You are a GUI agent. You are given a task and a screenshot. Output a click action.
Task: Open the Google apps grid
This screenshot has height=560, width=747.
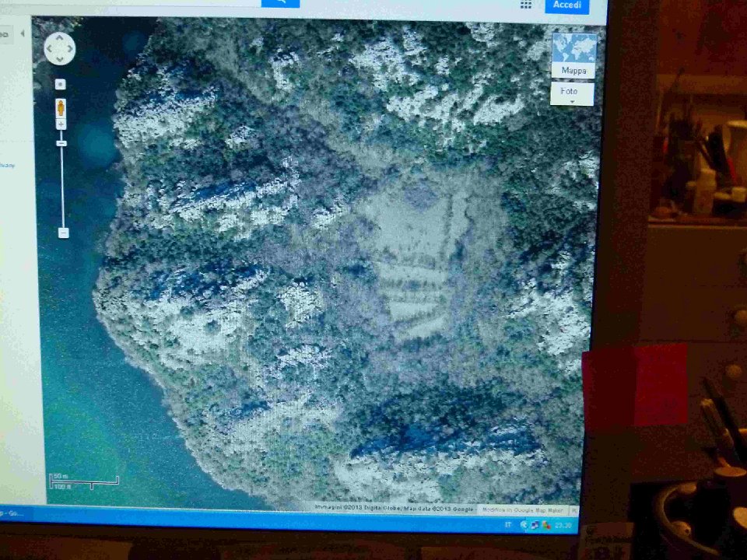526,5
